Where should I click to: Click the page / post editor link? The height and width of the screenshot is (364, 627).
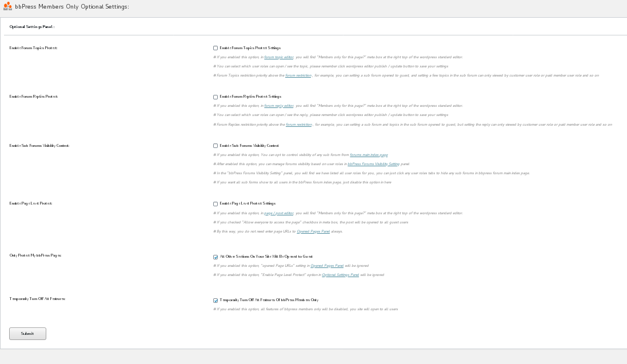point(279,213)
